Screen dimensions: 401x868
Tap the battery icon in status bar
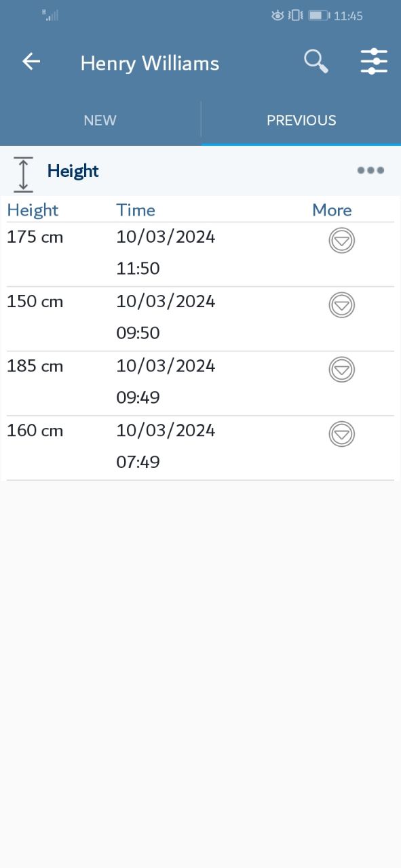tap(319, 15)
